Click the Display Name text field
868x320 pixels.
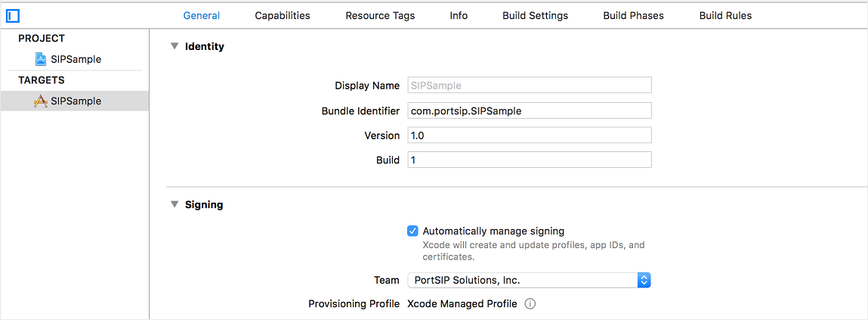(529, 85)
